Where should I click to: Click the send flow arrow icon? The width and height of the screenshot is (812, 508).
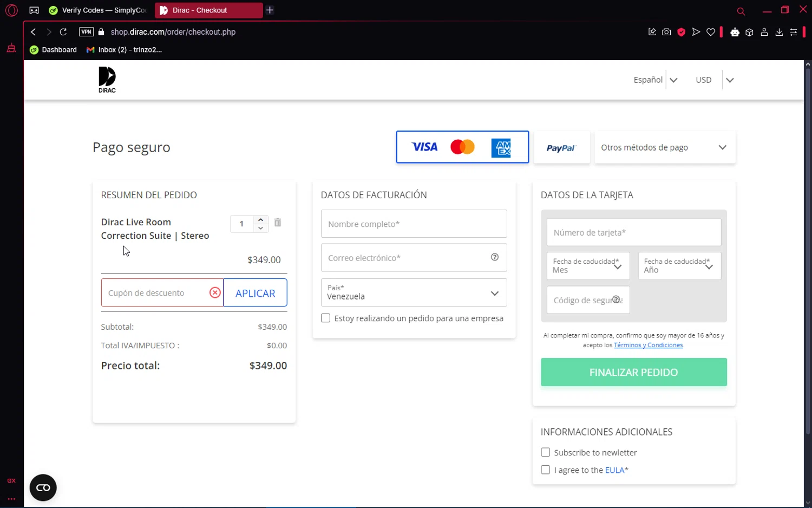(696, 32)
